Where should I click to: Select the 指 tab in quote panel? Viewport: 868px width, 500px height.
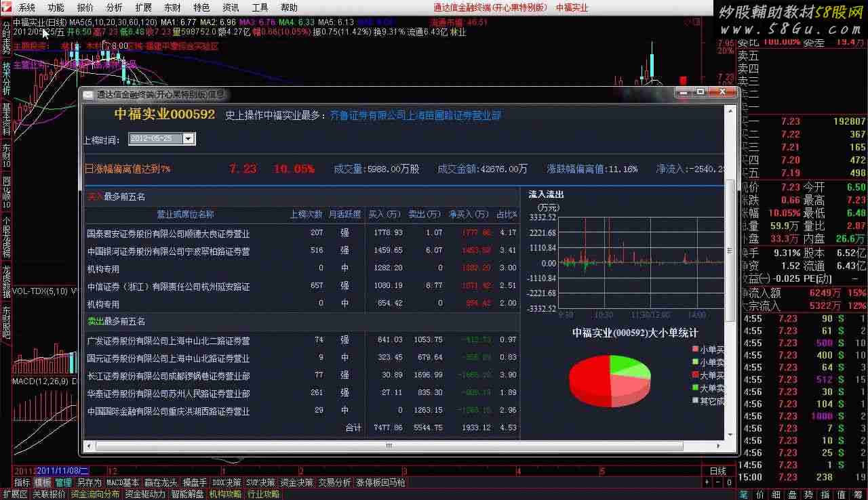point(825,494)
